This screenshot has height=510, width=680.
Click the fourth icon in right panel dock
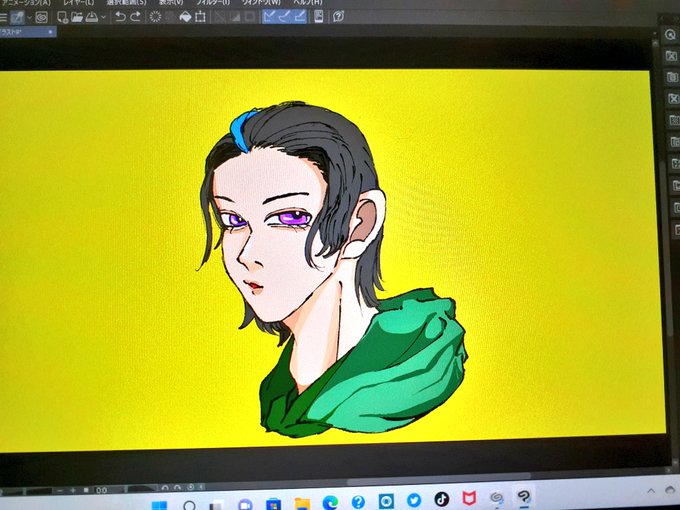(x=673, y=99)
